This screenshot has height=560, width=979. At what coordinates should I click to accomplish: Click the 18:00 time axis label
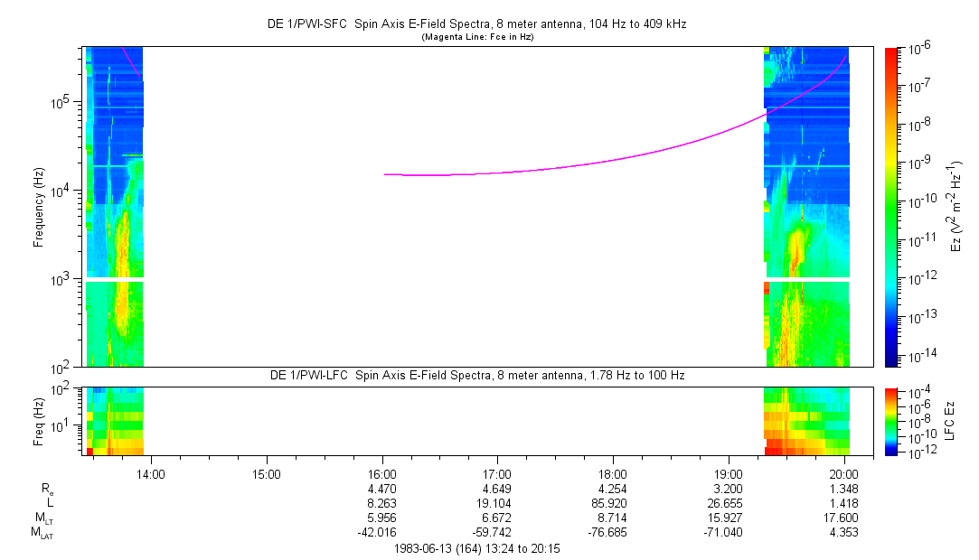[613, 474]
